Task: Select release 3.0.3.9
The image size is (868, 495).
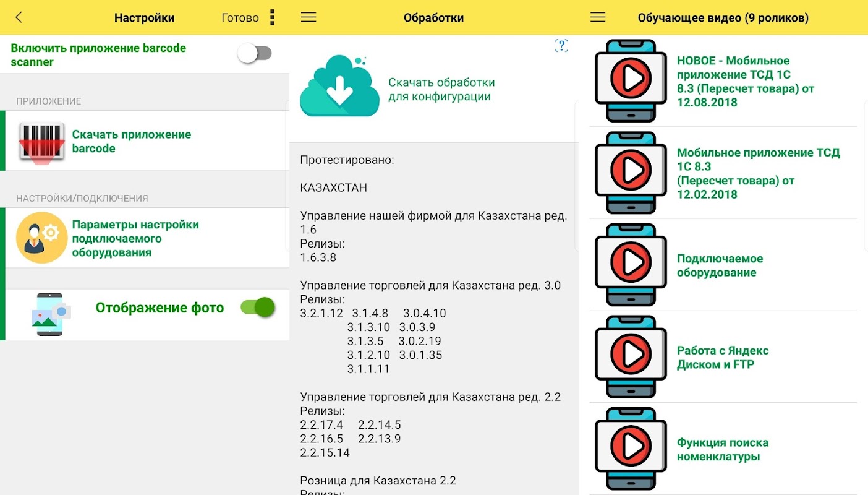Action: 417,327
